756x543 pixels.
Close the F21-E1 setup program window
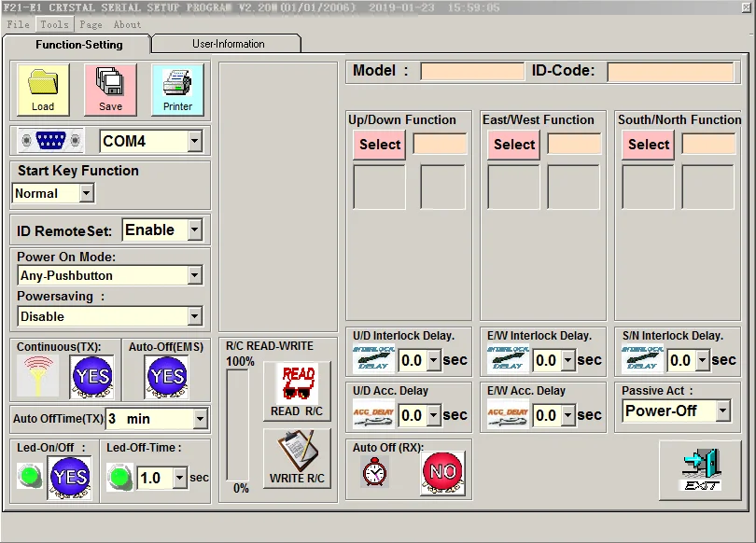pos(746,7)
